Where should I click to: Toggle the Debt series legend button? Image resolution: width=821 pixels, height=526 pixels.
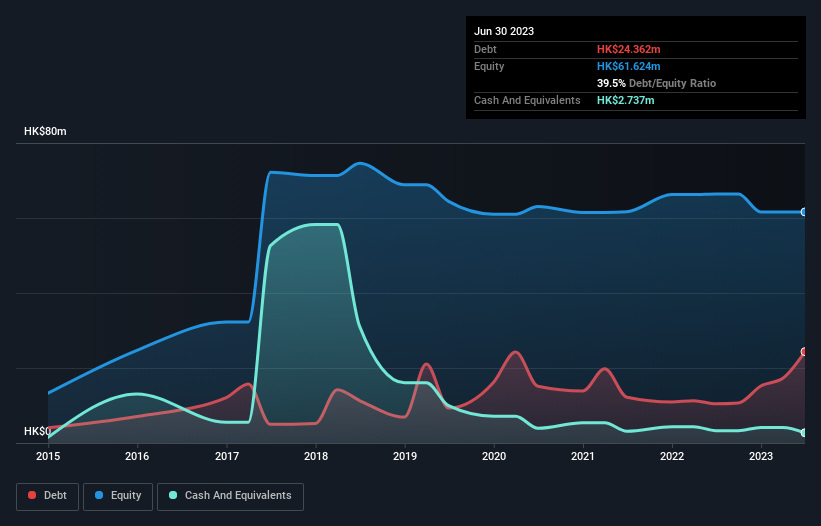[47, 496]
